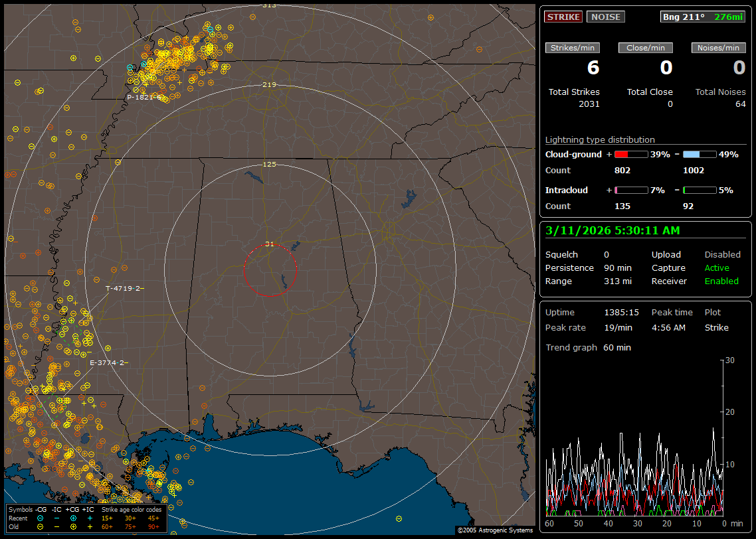This screenshot has height=539, width=756.
Task: Toggle the STRIKE indicator
Action: pyautogui.click(x=563, y=17)
